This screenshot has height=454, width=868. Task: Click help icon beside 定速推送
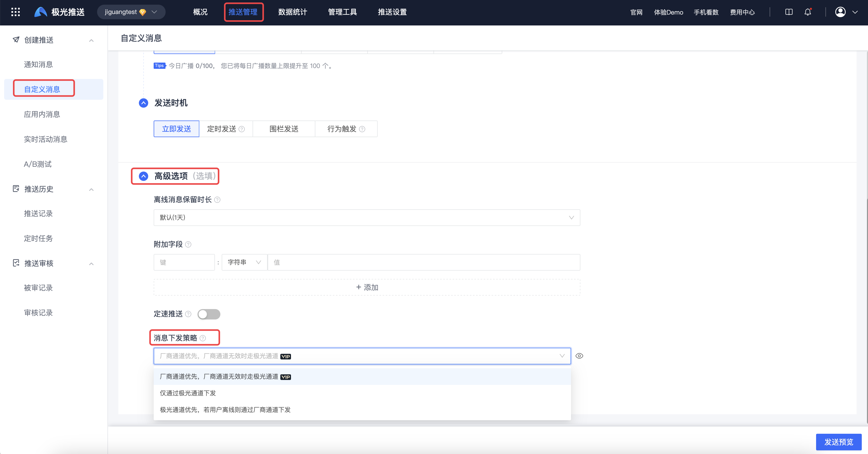coord(188,314)
